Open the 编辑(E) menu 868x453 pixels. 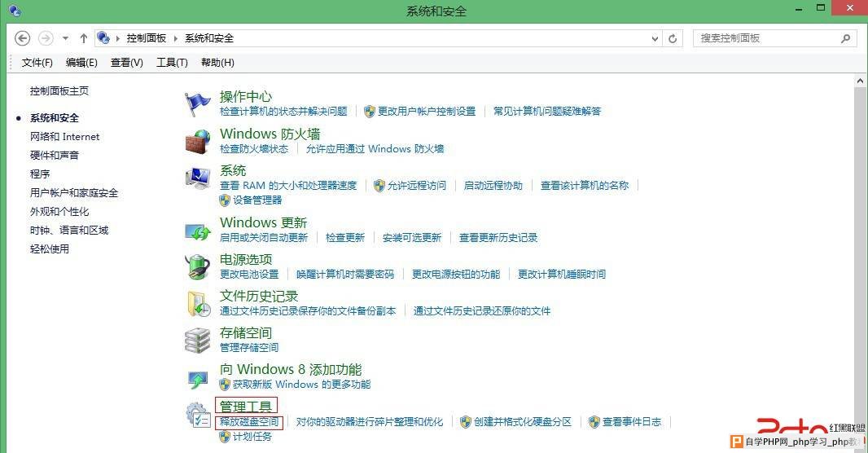[x=81, y=63]
